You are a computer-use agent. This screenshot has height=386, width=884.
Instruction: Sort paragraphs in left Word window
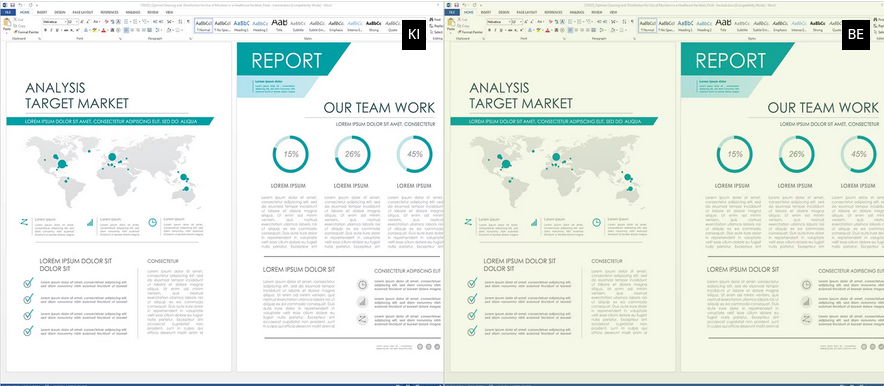pyautogui.click(x=180, y=21)
